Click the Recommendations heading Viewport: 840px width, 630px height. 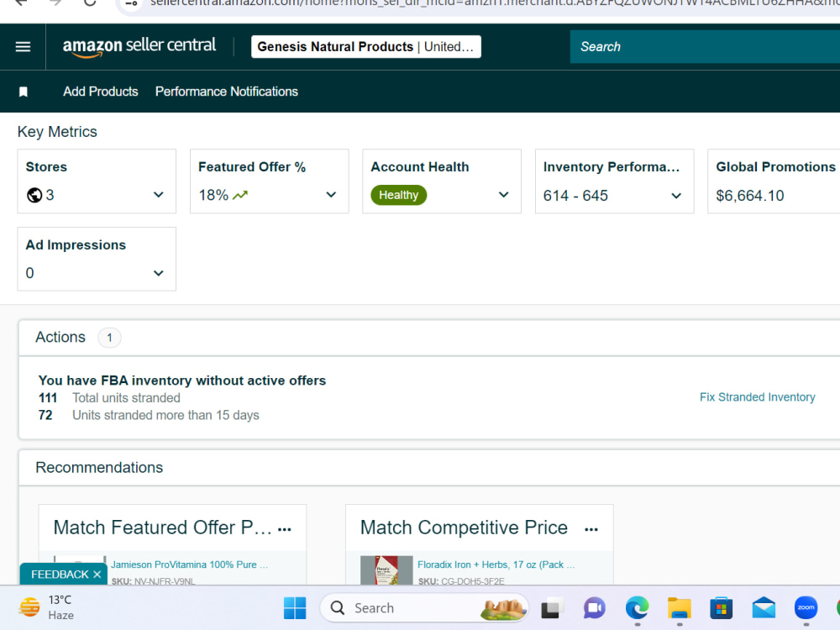[99, 468]
